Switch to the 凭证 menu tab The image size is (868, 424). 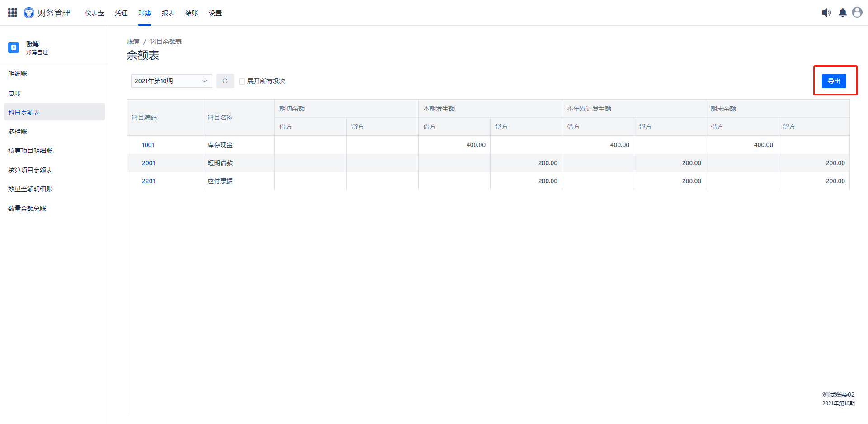click(121, 13)
